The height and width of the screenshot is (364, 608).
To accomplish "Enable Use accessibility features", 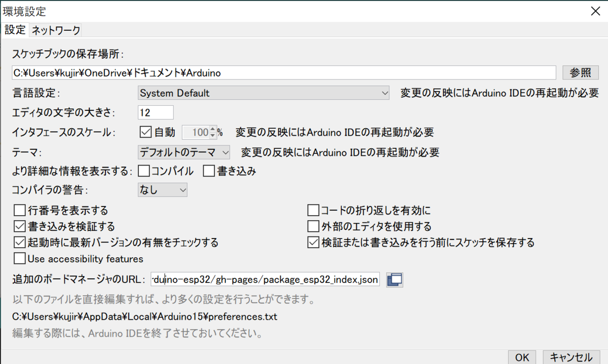I will (19, 259).
